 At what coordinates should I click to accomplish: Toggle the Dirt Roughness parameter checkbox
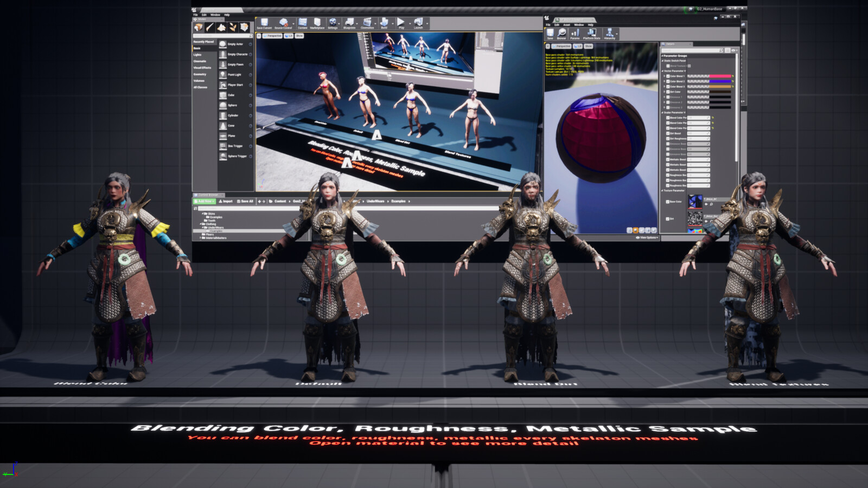[668, 139]
